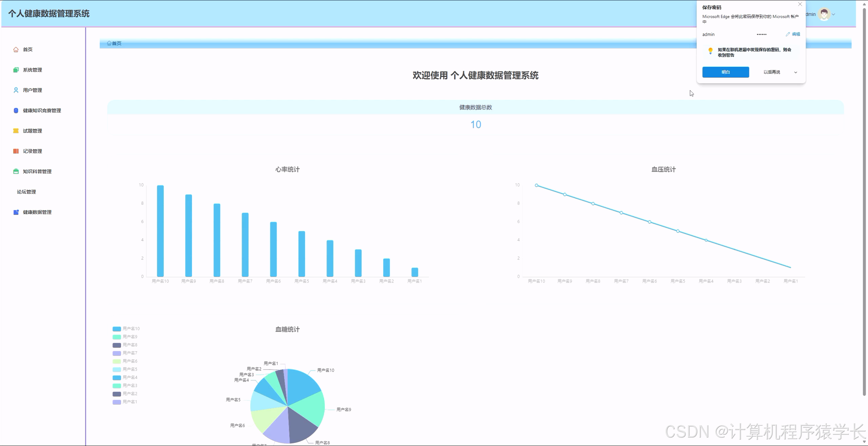Click the 系统管理 icon
Image resolution: width=868 pixels, height=446 pixels.
tap(16, 70)
